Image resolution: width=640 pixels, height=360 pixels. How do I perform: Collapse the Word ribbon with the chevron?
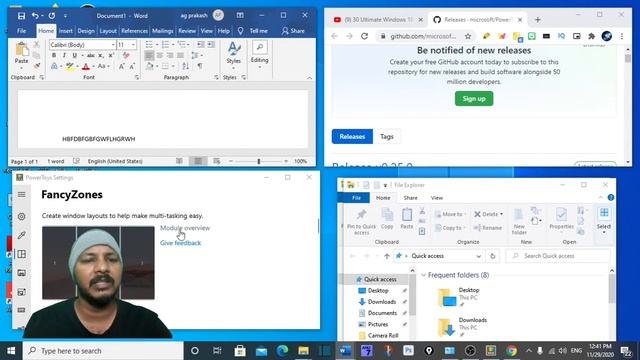pyautogui.click(x=309, y=78)
